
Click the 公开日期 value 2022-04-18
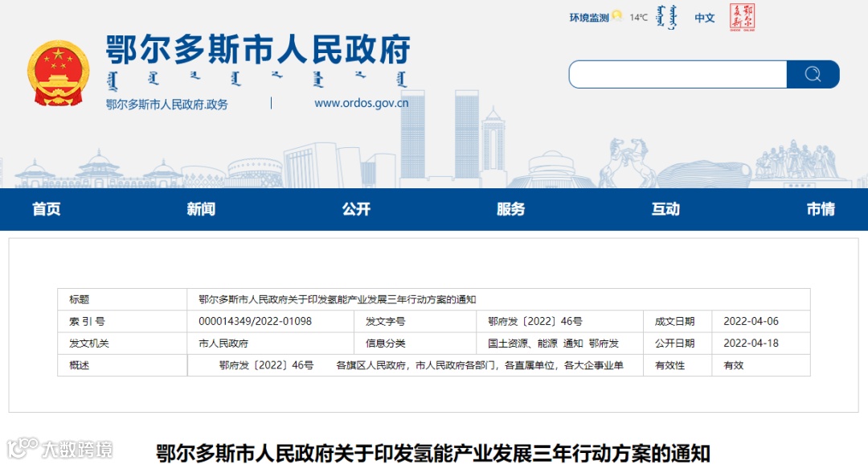tap(751, 343)
